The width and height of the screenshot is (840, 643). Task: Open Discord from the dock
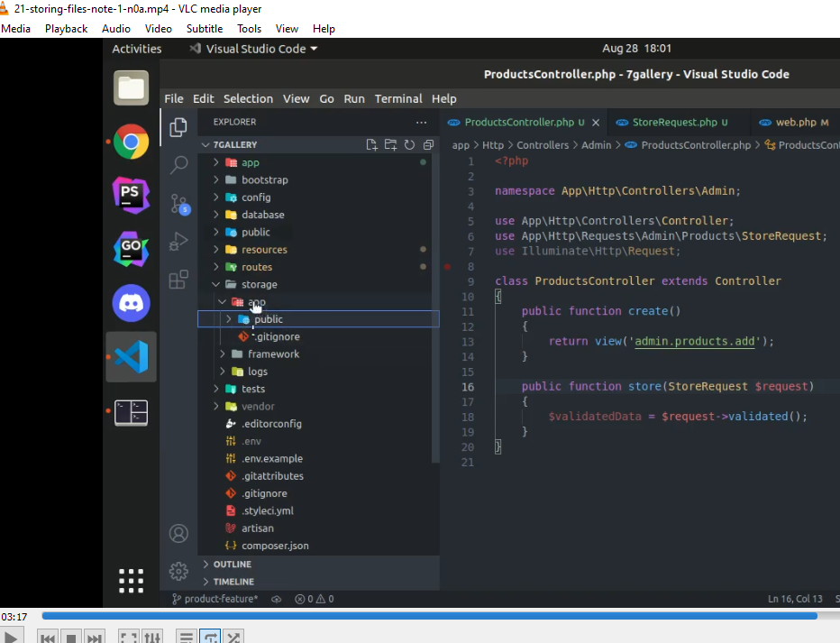coord(132,303)
